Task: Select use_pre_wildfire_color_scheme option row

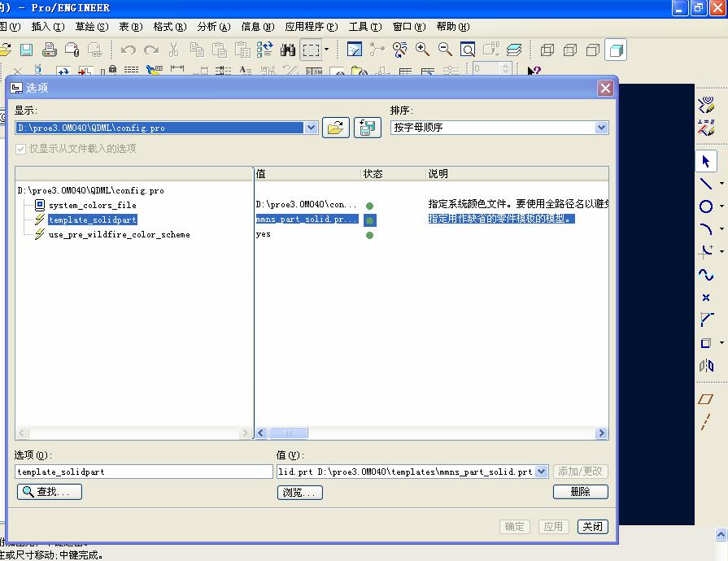Action: click(x=119, y=235)
